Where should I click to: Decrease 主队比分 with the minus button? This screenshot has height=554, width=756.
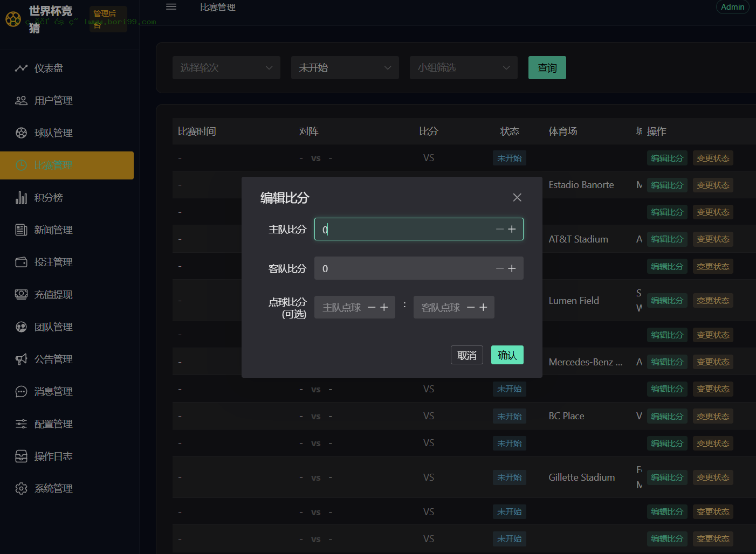(500, 229)
